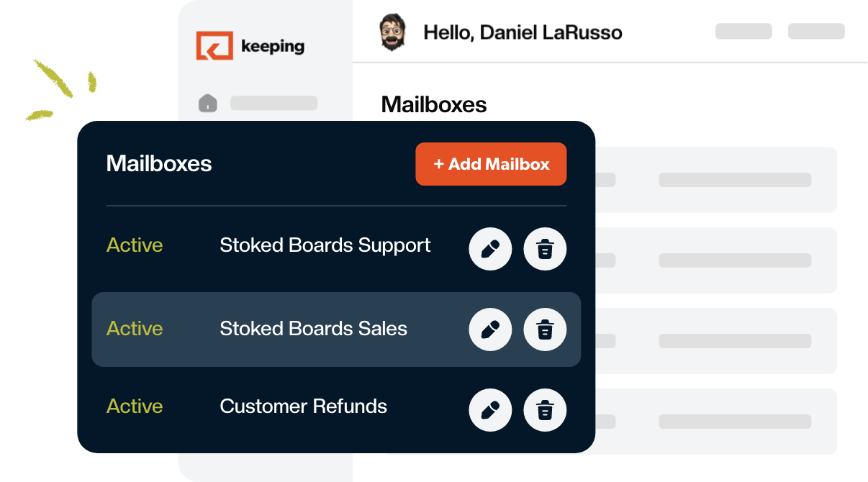Click the Hello, Daniel LaRusso greeting
868x482 pixels.
523,32
